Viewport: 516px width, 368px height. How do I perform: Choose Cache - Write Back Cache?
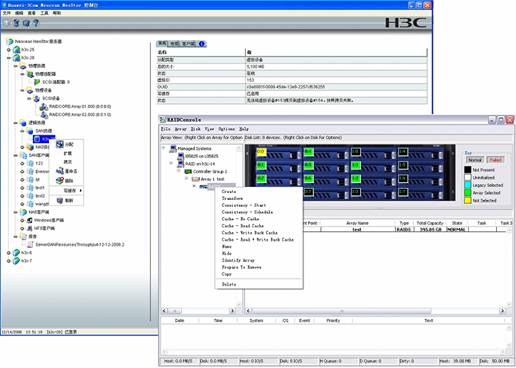[x=250, y=233]
